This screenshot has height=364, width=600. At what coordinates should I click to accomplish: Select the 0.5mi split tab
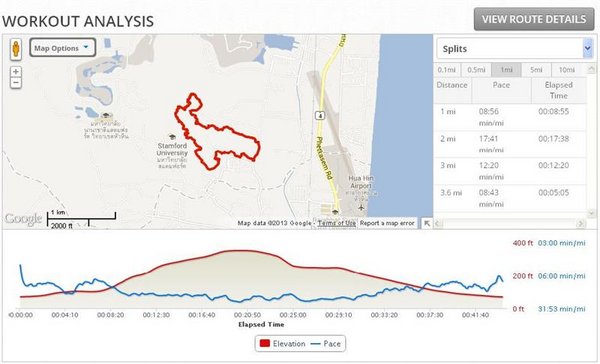point(476,70)
